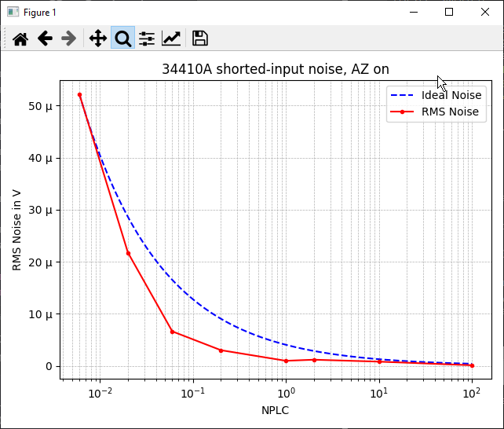Screen dimensions: 504x429
Task: Toggle the Zoom to rectangle tool
Action: [x=122, y=38]
